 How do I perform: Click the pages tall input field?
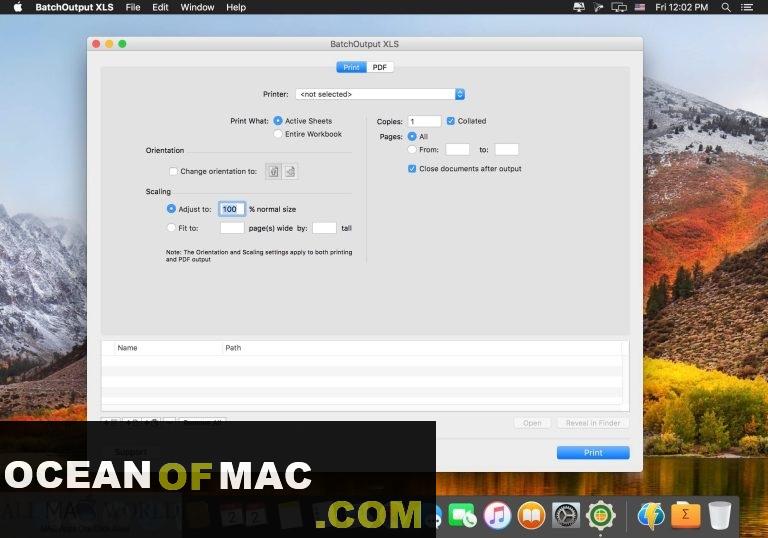pyautogui.click(x=324, y=228)
